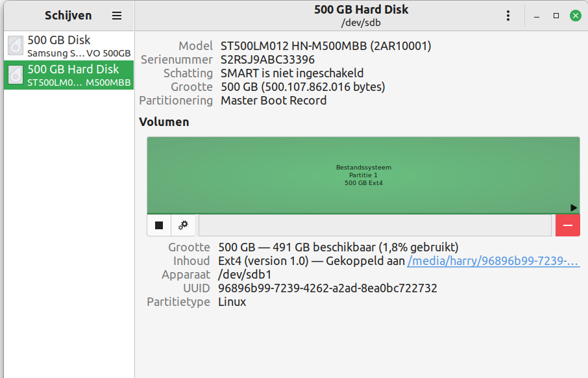
Task: Open the /media/harry mount point link
Action: (493, 261)
